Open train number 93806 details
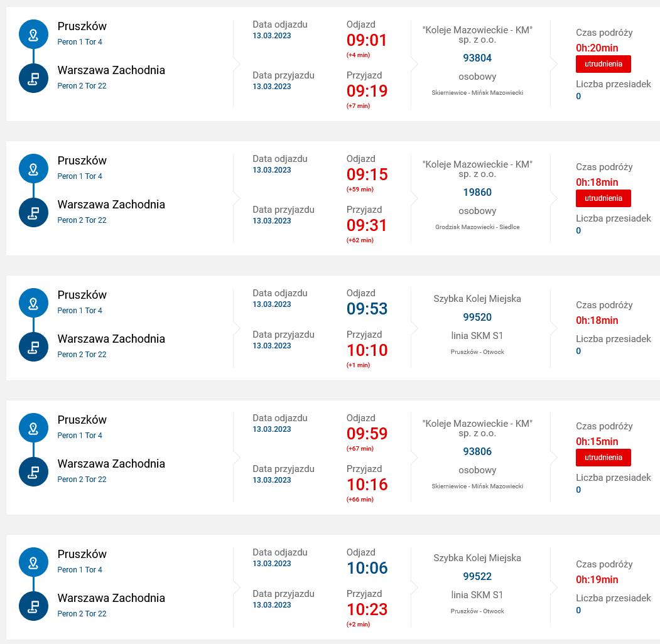 pos(477,451)
